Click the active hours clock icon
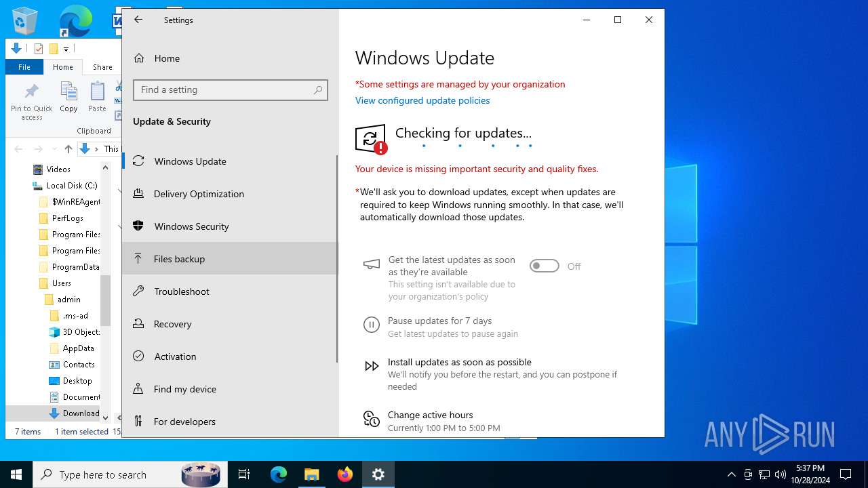 [x=371, y=419]
